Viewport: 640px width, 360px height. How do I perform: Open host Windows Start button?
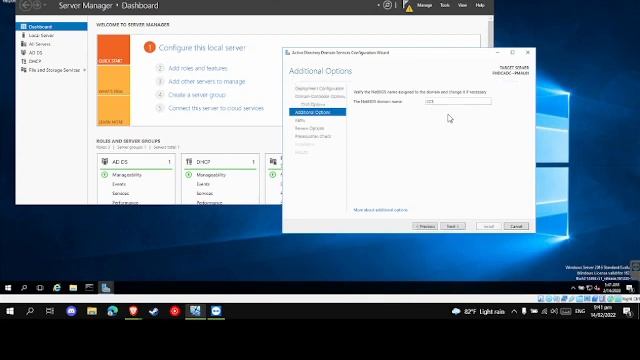(x=10, y=311)
